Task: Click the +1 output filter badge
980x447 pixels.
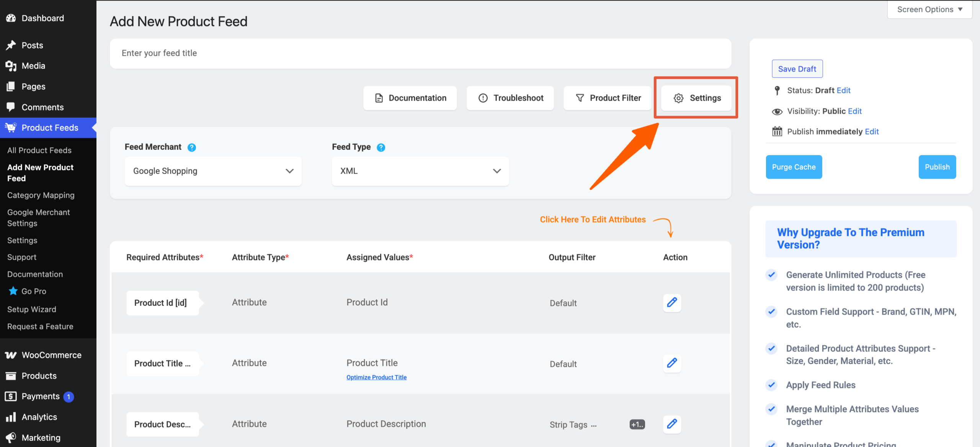Action: [x=637, y=424]
